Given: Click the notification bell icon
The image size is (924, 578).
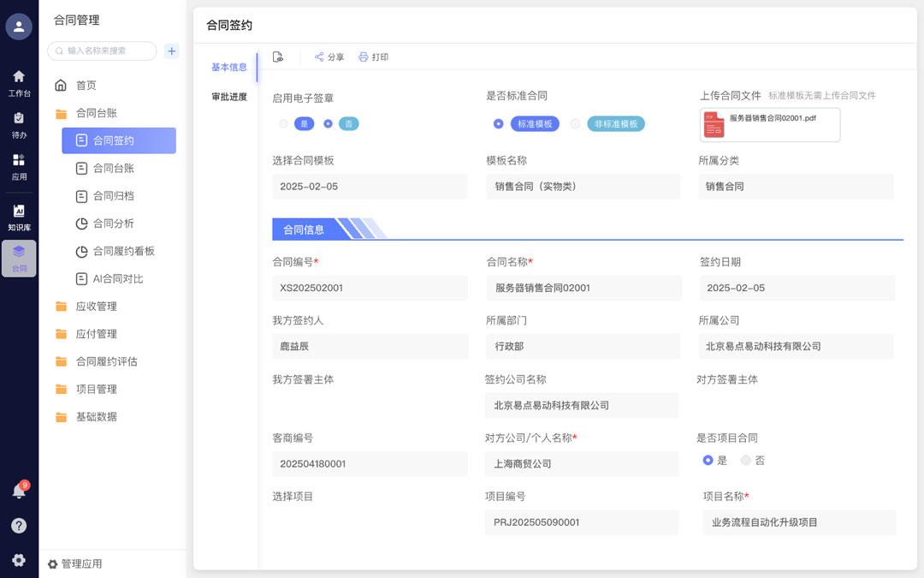Looking at the screenshot, I should click(19, 491).
